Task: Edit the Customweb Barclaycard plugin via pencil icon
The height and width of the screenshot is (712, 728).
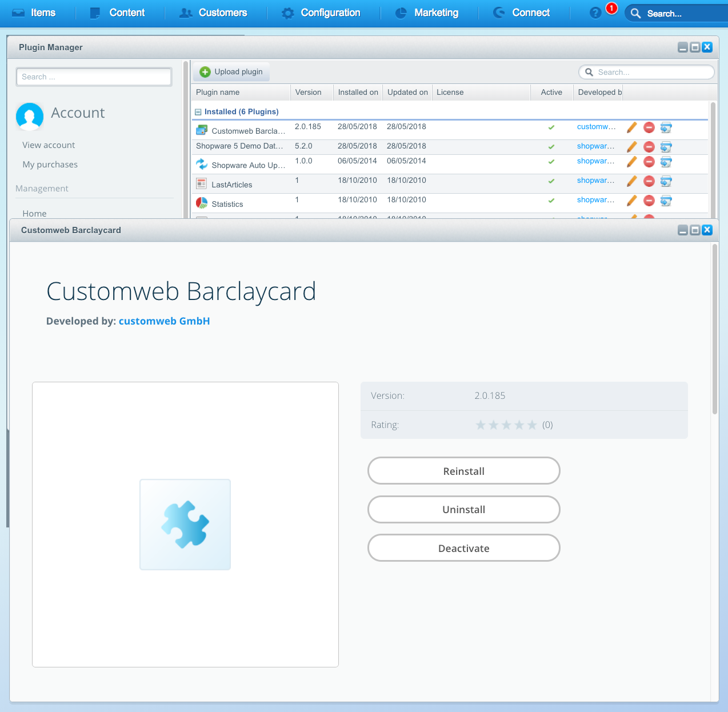Action: point(631,127)
